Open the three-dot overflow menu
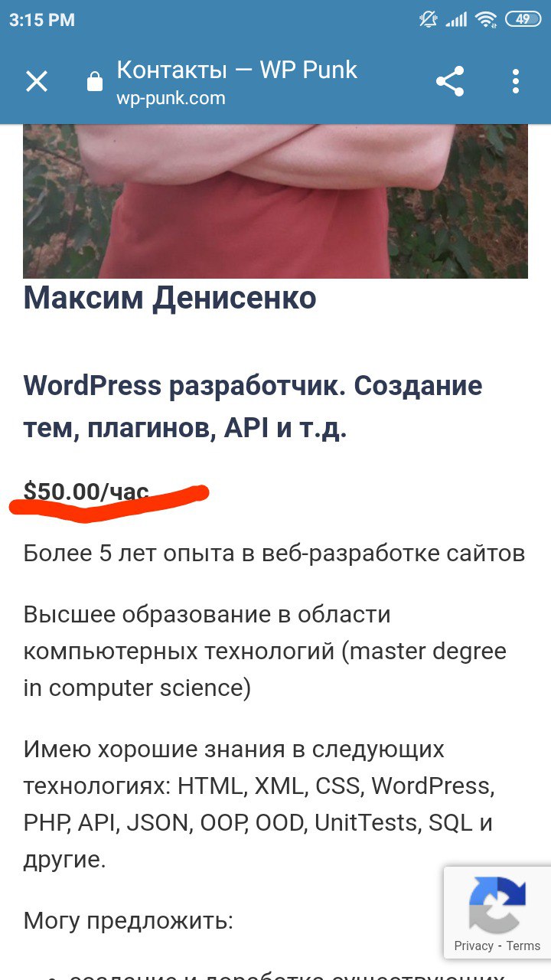The height and width of the screenshot is (980, 551). [516, 81]
